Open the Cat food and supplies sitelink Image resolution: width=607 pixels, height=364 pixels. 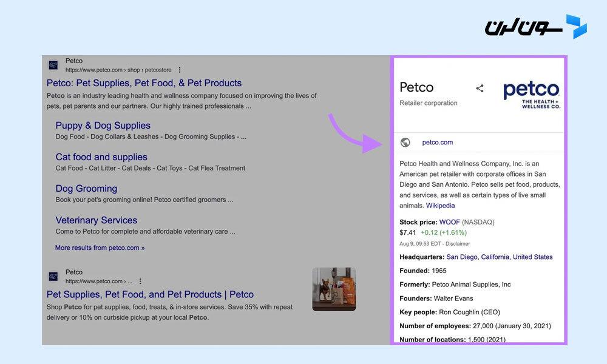(x=101, y=157)
